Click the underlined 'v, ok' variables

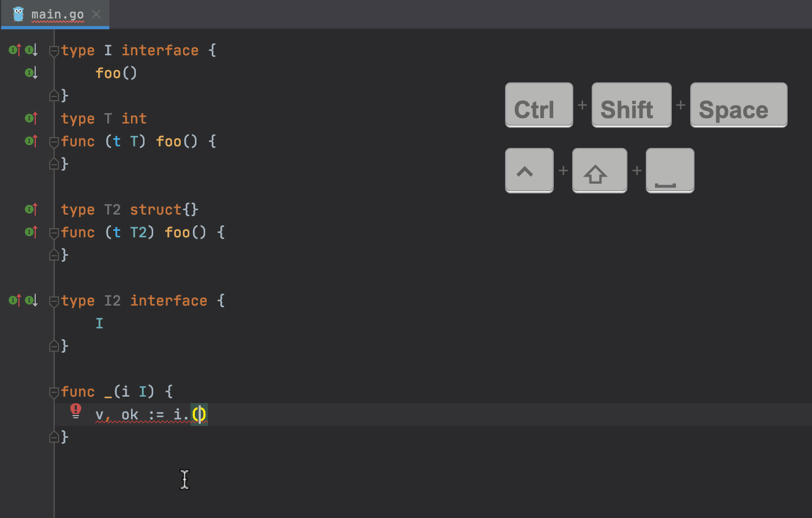[x=117, y=415]
